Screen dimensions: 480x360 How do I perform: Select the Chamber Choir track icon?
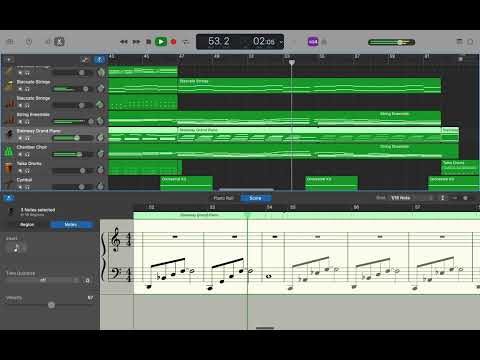[9, 151]
